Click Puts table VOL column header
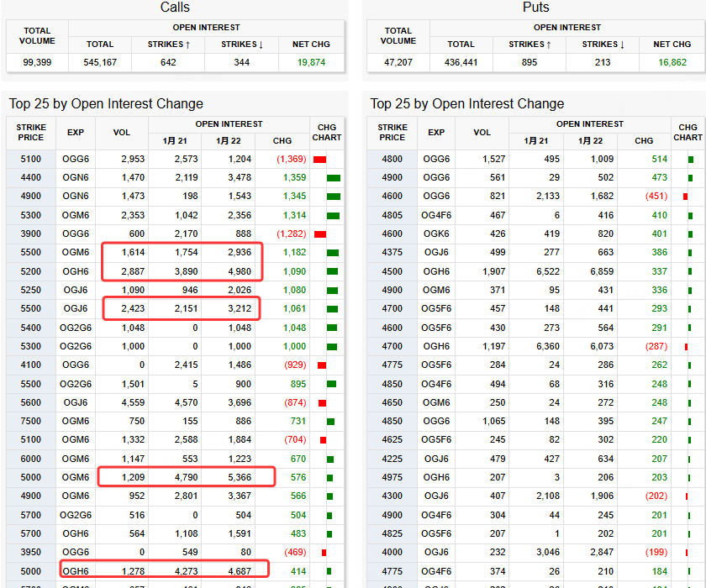Image resolution: width=706 pixels, height=588 pixels. 482,132
